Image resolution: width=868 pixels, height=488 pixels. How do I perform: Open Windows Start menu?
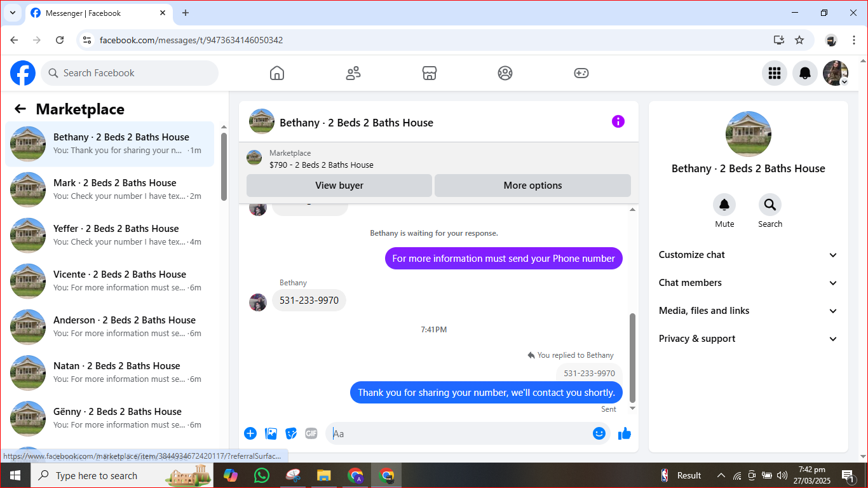[15, 475]
